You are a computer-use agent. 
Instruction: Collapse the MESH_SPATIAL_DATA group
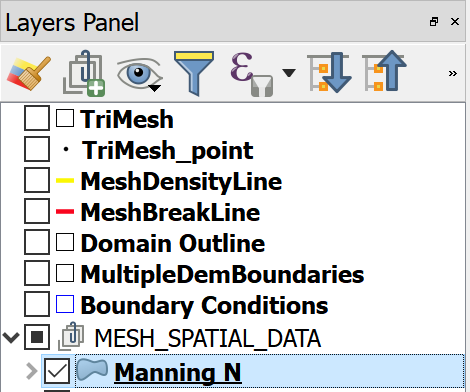point(11,338)
